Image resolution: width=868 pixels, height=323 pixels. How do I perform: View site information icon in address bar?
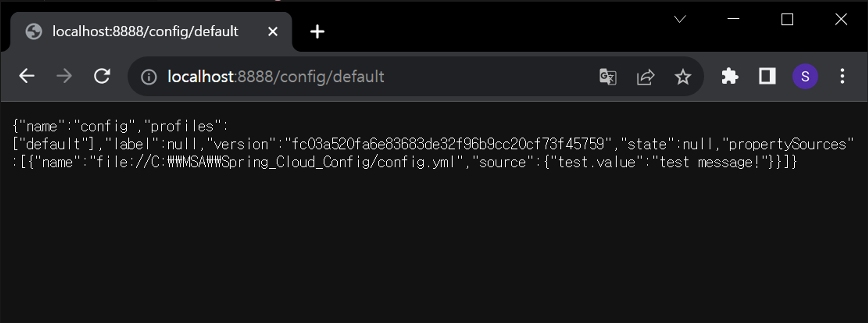pyautogui.click(x=149, y=77)
